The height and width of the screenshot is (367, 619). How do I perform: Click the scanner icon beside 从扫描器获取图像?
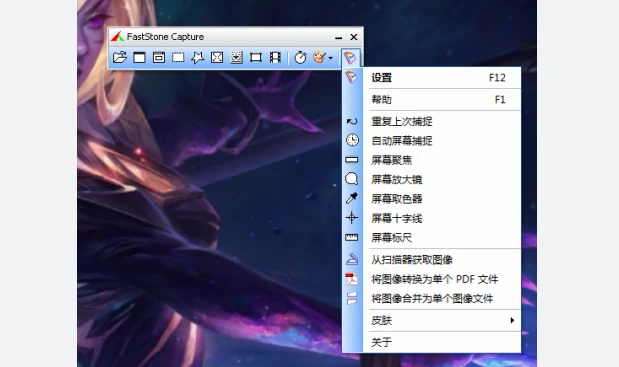352,259
